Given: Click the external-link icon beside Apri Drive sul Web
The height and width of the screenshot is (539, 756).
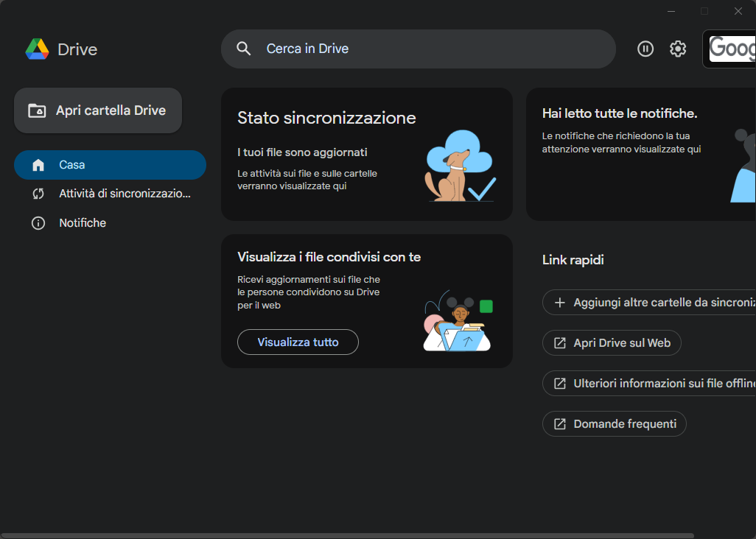Looking at the screenshot, I should click(x=559, y=342).
